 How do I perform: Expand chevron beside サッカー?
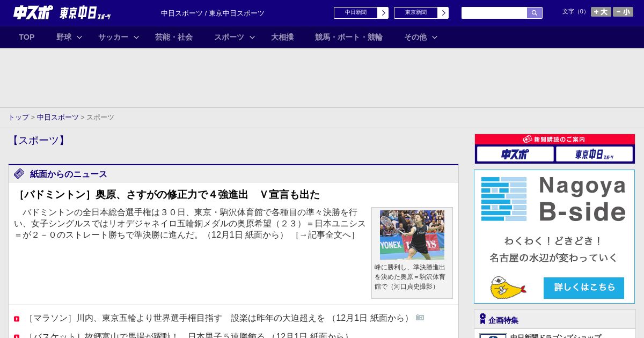tap(136, 37)
